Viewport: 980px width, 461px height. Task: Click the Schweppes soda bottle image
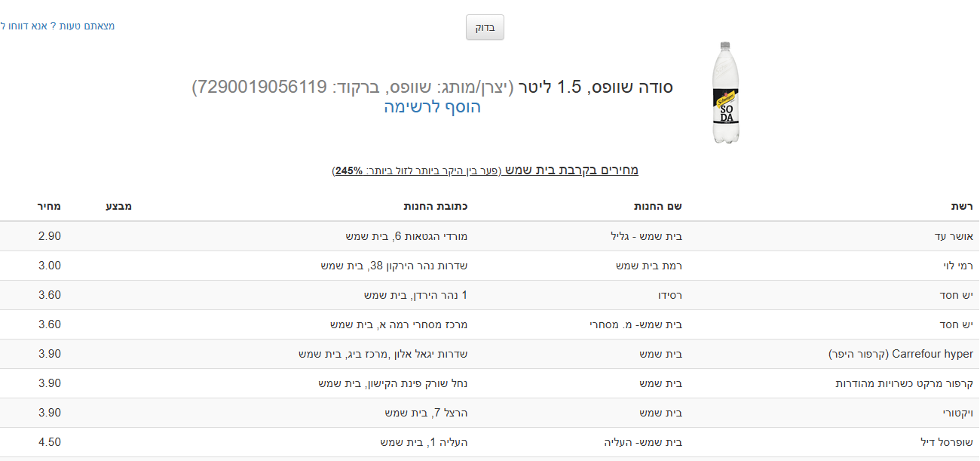point(726,93)
